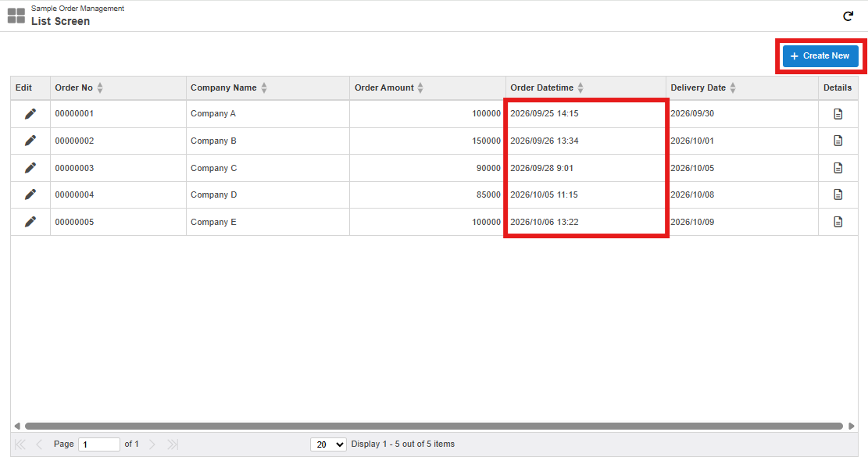The width and height of the screenshot is (868, 464).
Task: Click delivery date 2026/10/09
Action: tap(692, 222)
